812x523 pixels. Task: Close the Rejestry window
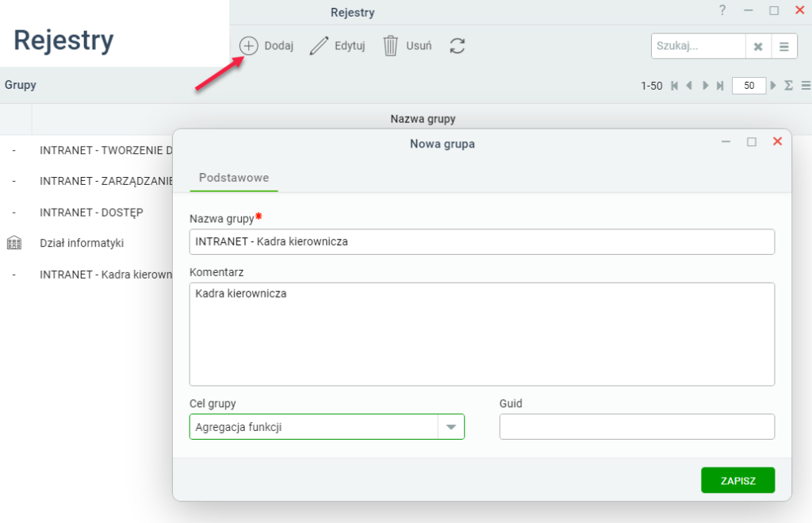(x=799, y=10)
